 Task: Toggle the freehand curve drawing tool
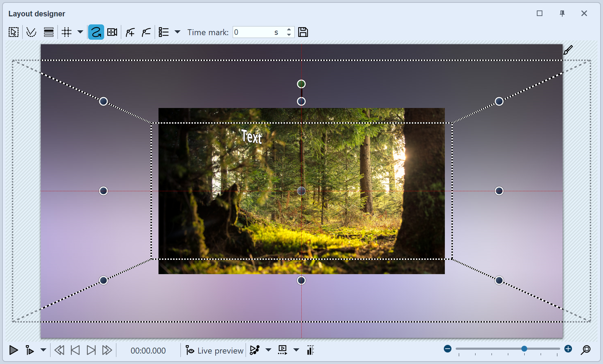96,32
